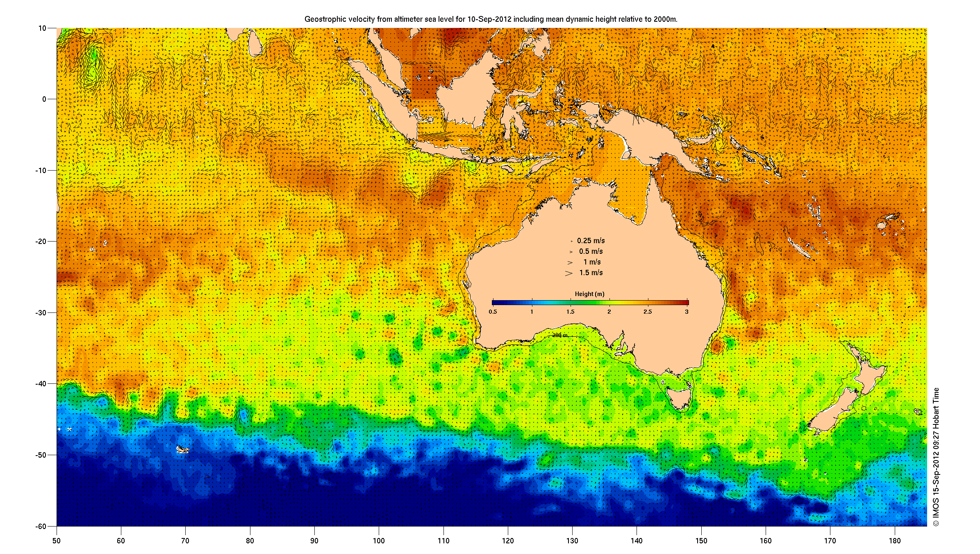Click the 0.25 m/s arrow legend symbol
980x554 pixels.
572,241
